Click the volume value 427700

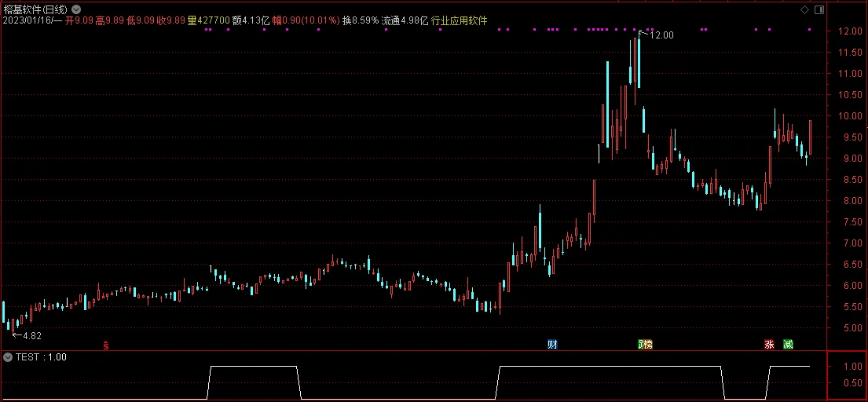213,20
